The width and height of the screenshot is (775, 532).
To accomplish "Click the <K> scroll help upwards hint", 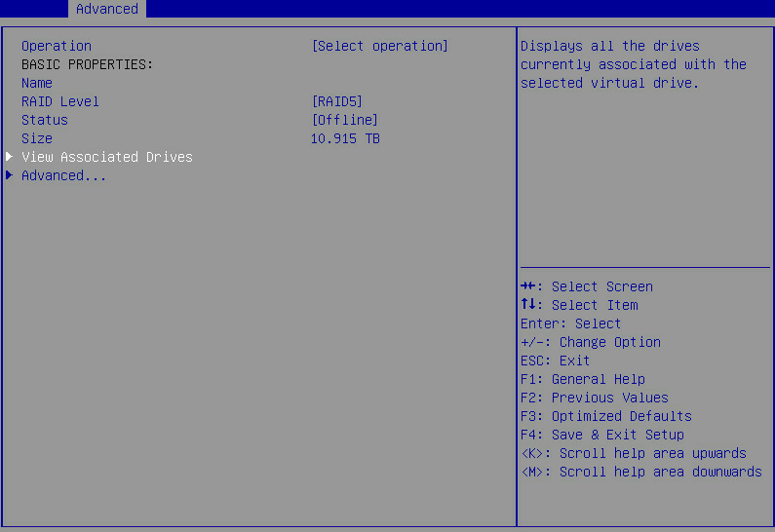I will [x=633, y=453].
